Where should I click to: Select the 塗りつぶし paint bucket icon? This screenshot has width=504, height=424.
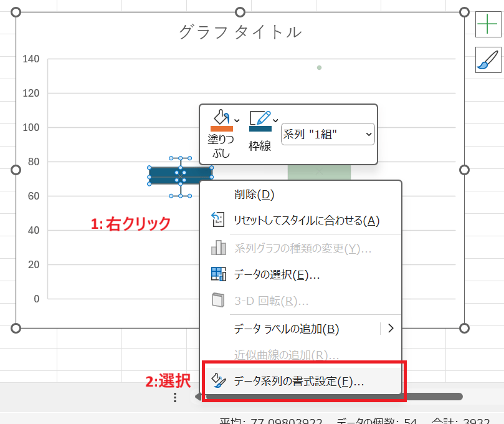click(x=222, y=118)
